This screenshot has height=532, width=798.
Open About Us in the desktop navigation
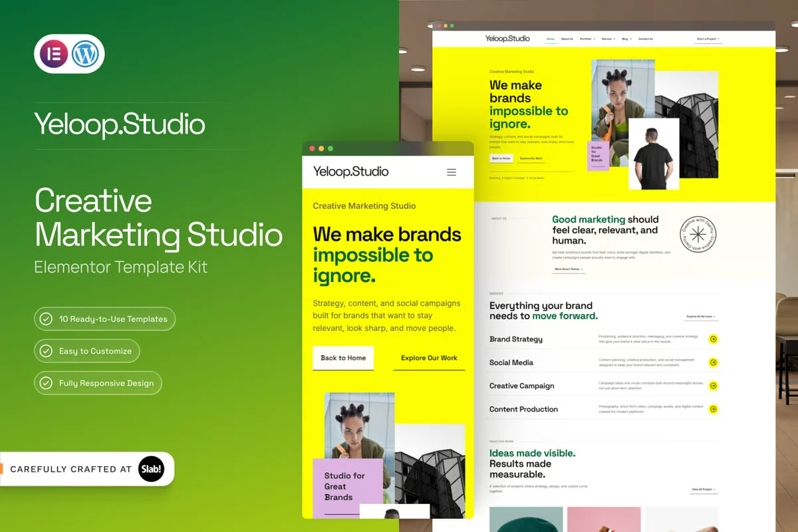tap(567, 39)
